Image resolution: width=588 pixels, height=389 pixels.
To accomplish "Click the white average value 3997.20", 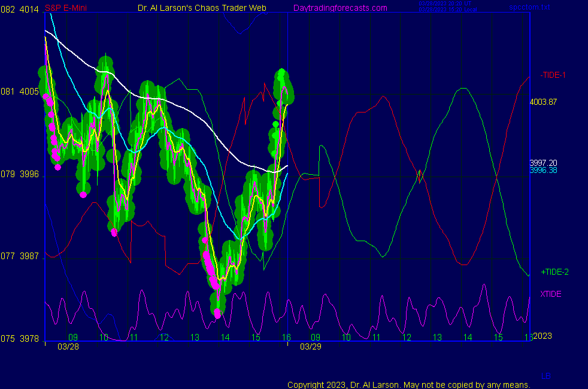I will tap(543, 163).
